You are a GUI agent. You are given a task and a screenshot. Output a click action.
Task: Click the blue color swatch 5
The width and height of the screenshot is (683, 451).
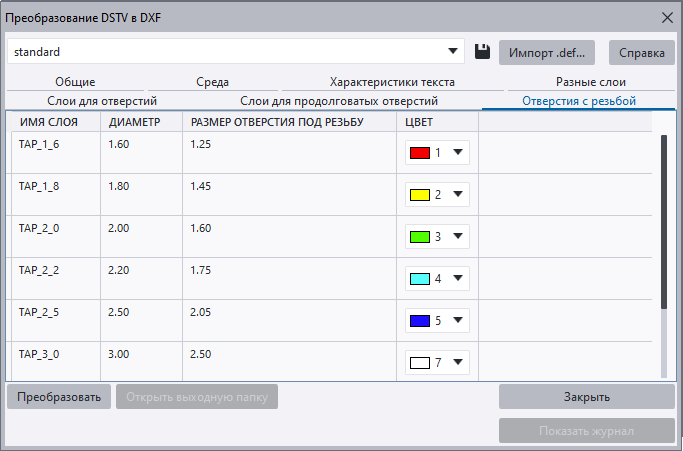coord(420,321)
